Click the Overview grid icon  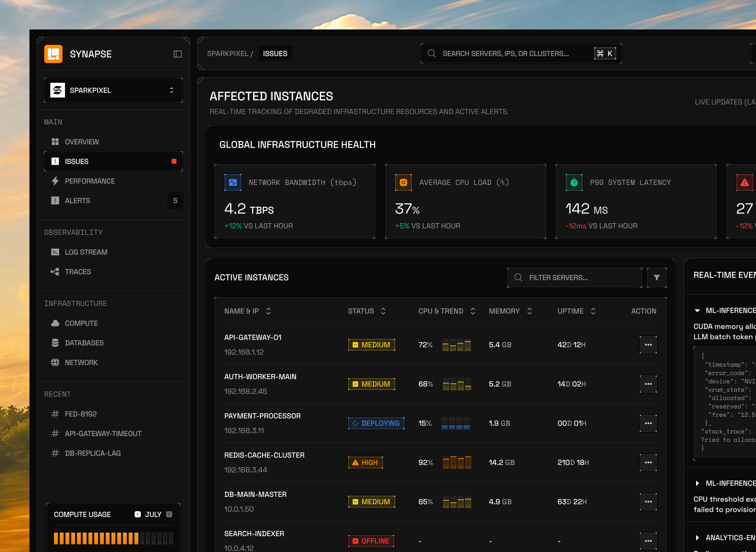click(55, 142)
